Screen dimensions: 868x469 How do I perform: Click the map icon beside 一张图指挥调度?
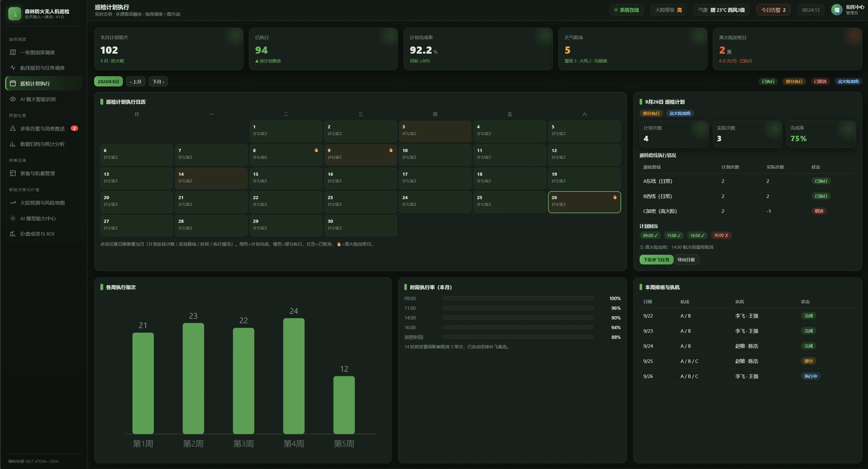click(x=13, y=52)
